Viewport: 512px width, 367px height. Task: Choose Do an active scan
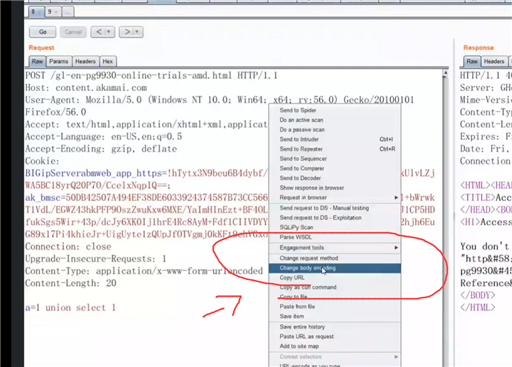point(335,120)
